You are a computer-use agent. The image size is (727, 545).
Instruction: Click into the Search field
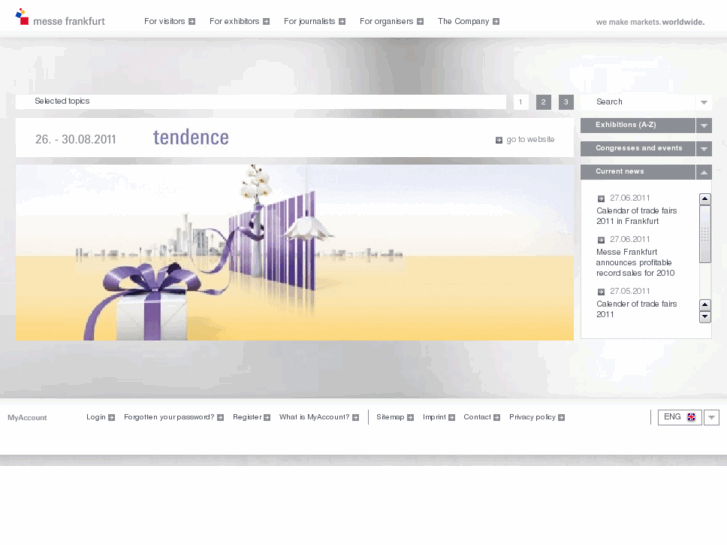click(638, 102)
